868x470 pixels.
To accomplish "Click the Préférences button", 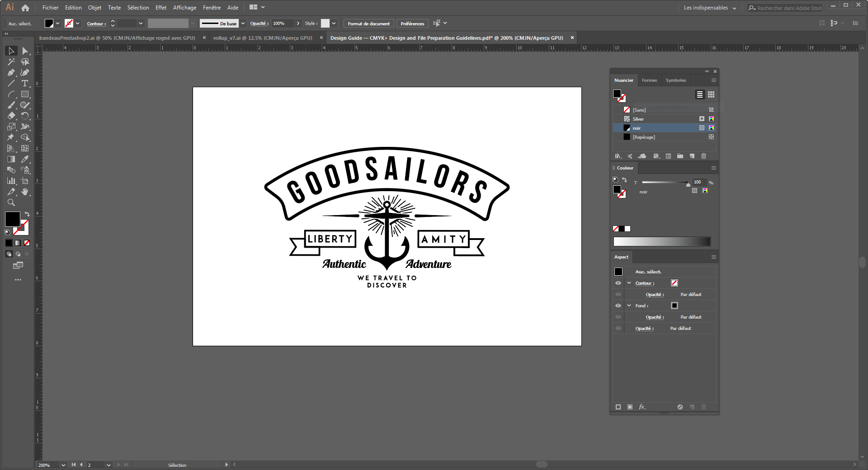I will click(412, 23).
